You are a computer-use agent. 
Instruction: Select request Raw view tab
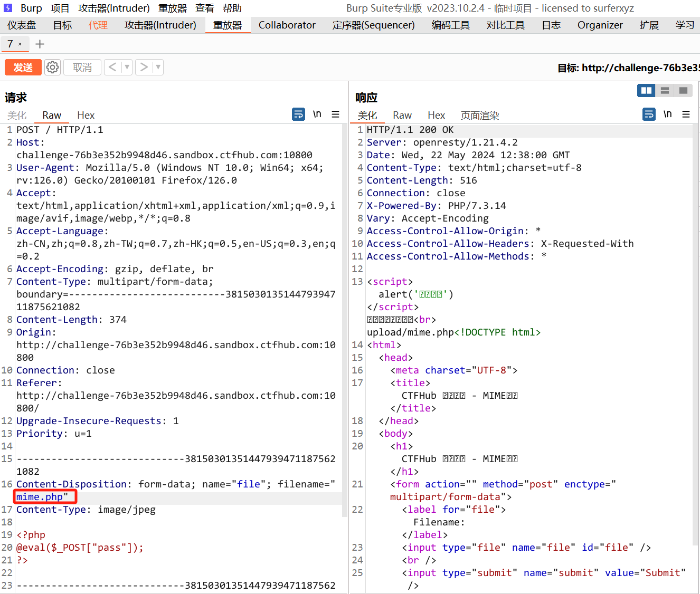(x=52, y=115)
